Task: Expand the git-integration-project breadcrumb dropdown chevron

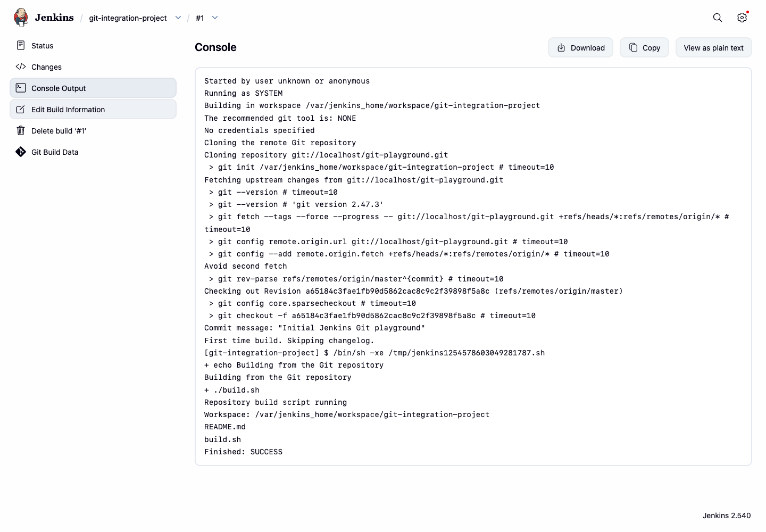Action: (x=178, y=18)
